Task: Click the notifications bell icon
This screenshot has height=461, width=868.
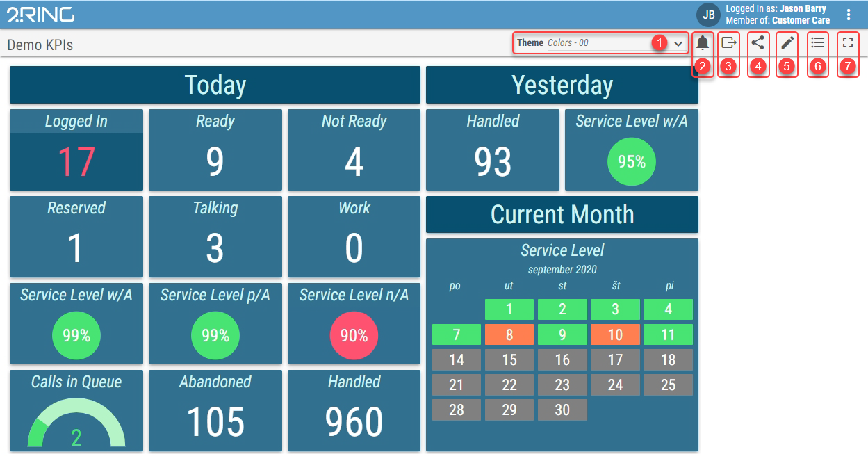Action: [x=703, y=43]
